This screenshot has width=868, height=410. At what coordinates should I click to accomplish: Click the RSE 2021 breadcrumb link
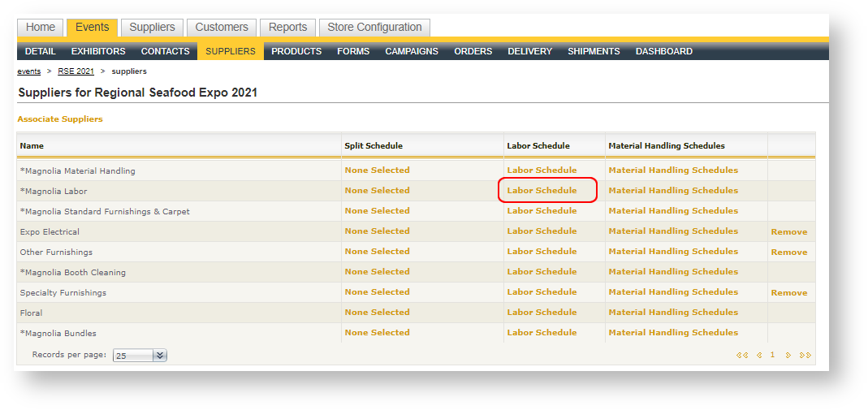click(x=76, y=71)
